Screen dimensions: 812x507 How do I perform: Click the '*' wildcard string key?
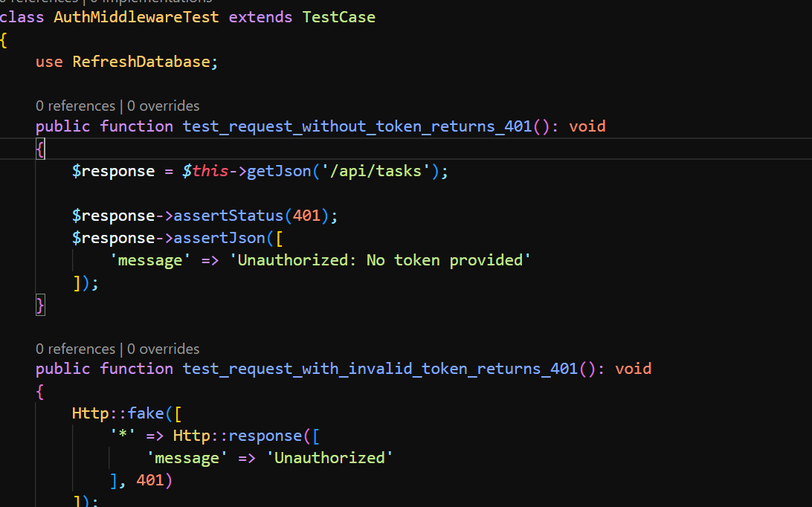pos(123,436)
